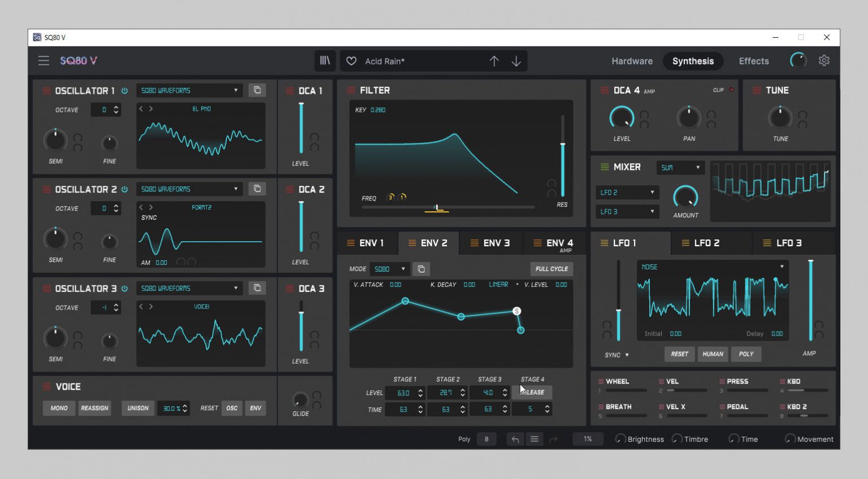This screenshot has width=868, height=479.
Task: Open the SUM dropdown in the Mixer
Action: tap(680, 167)
